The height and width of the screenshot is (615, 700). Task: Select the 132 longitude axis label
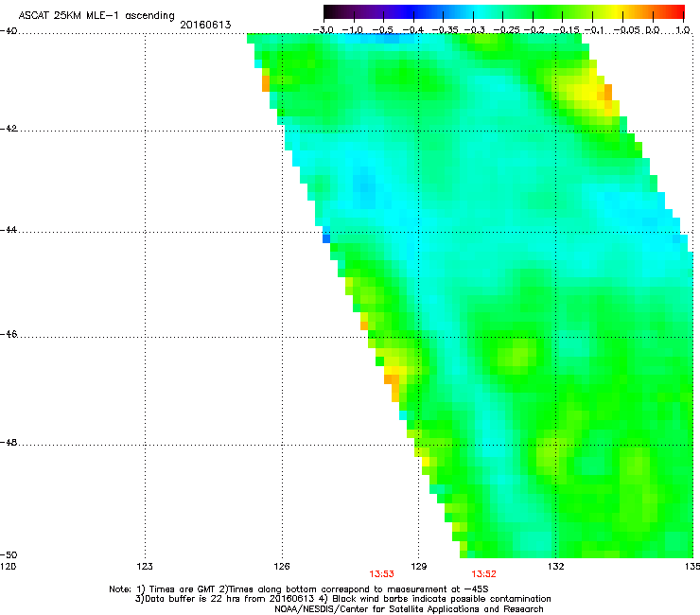click(556, 567)
